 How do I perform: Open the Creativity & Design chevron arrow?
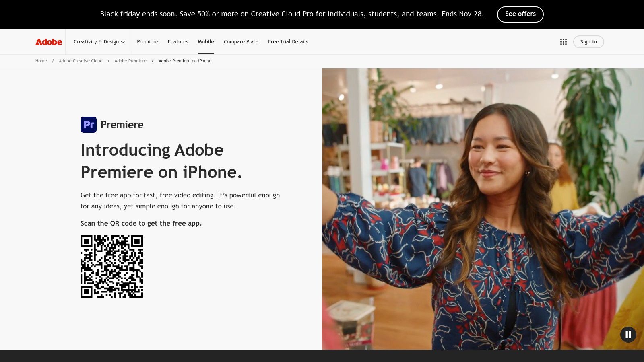pos(123,42)
